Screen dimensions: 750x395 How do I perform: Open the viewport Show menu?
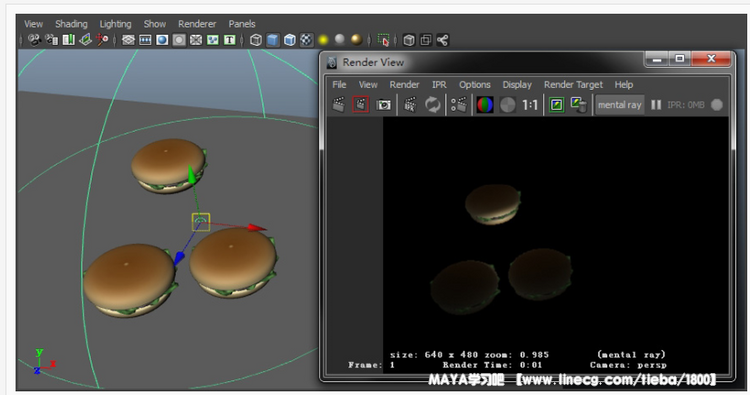pyautogui.click(x=155, y=24)
